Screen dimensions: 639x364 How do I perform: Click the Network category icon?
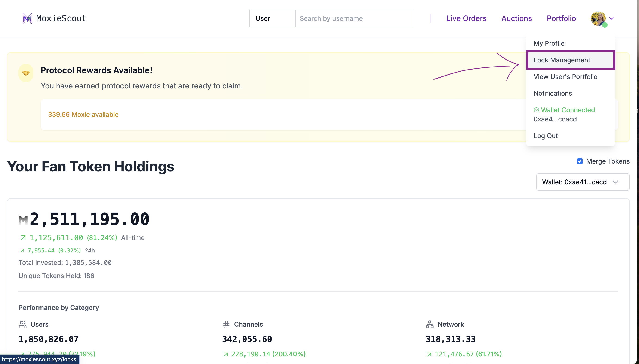(430, 324)
